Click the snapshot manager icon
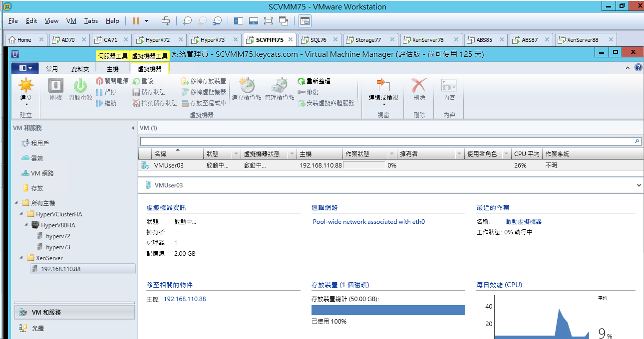 pyautogui.click(x=217, y=21)
